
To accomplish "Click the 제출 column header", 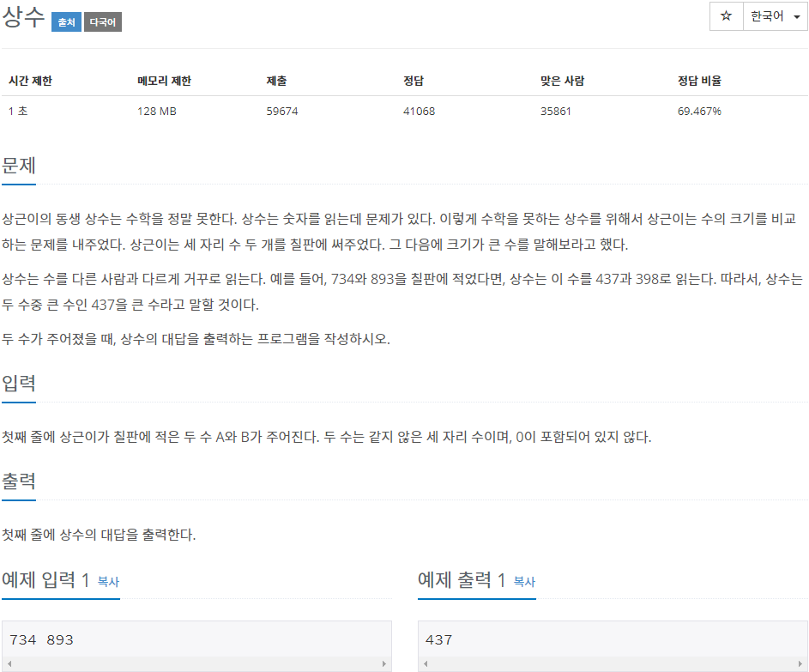I will (x=276, y=81).
